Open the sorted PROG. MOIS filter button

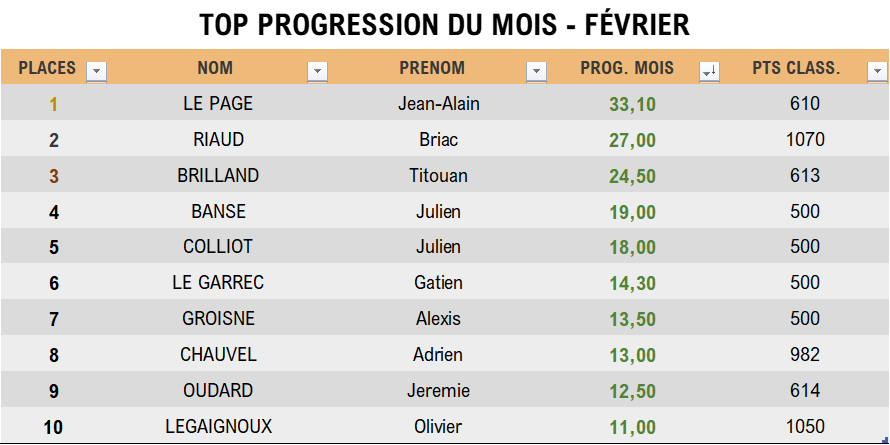pyautogui.click(x=710, y=72)
